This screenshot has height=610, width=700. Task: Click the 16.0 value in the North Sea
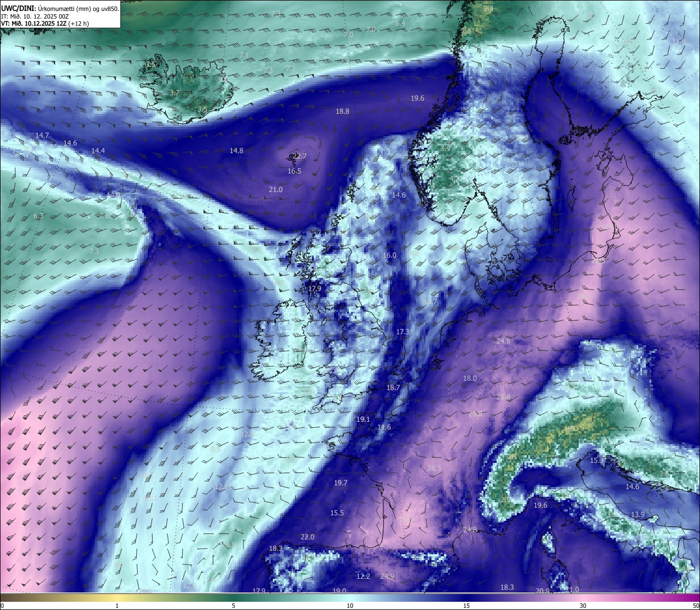pyautogui.click(x=389, y=255)
